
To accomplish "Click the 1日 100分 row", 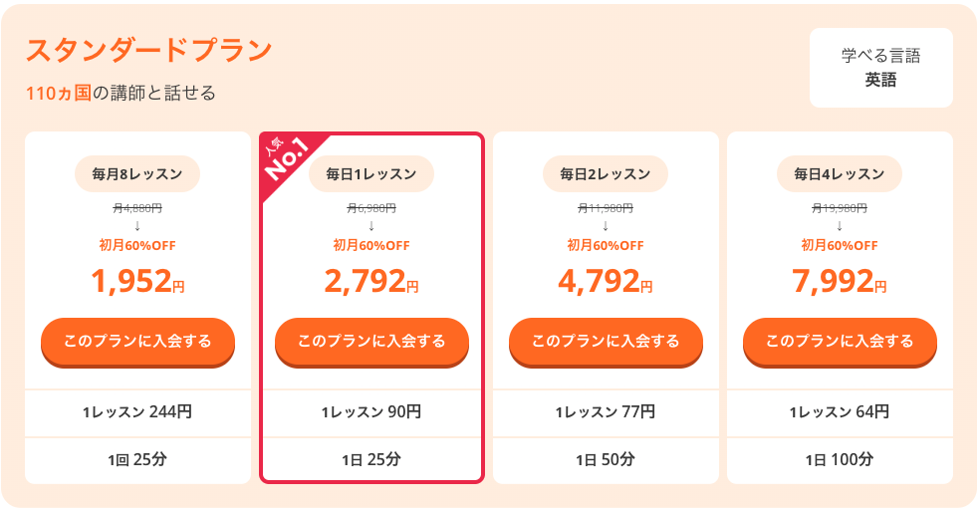I will pos(840,460).
